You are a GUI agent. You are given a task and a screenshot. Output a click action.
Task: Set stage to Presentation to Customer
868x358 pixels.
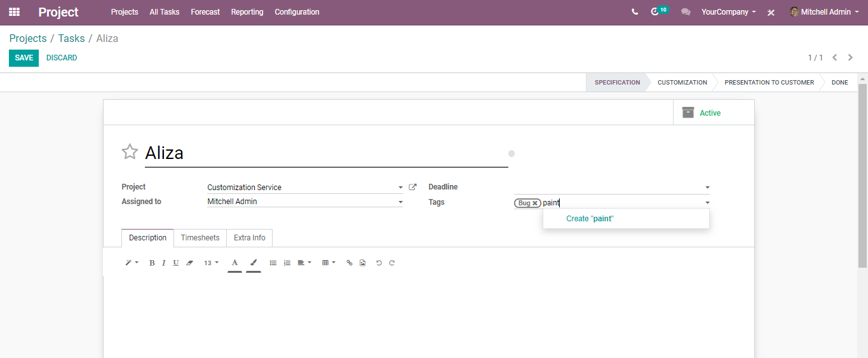769,83
